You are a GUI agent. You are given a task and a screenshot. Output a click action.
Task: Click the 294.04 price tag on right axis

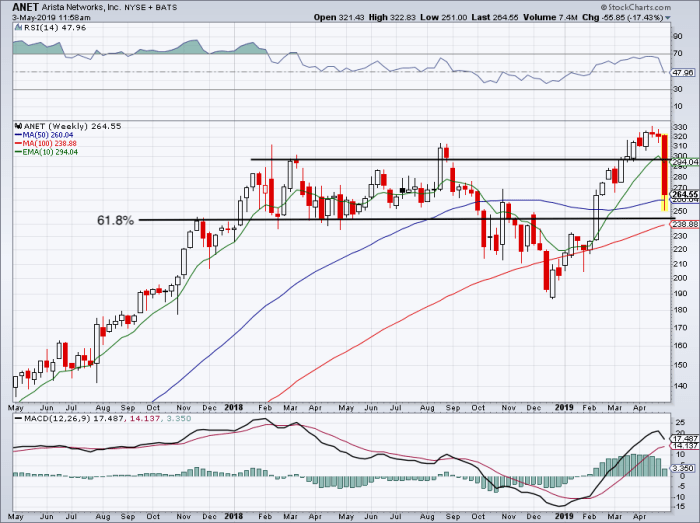coord(685,162)
